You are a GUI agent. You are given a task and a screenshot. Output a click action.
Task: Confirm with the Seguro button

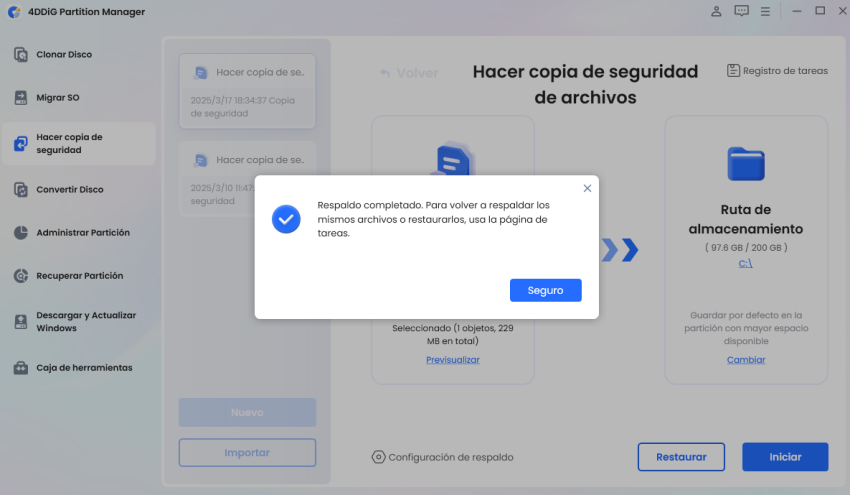coord(545,290)
